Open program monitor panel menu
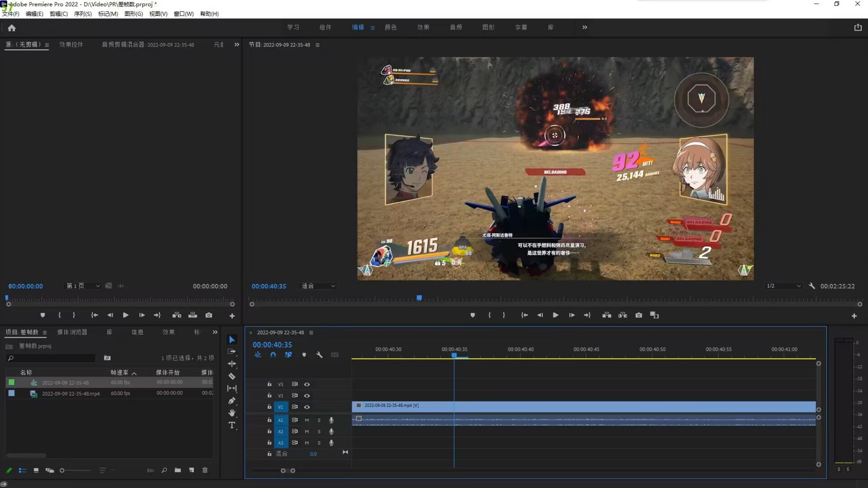This screenshot has height=488, width=868. (x=318, y=45)
